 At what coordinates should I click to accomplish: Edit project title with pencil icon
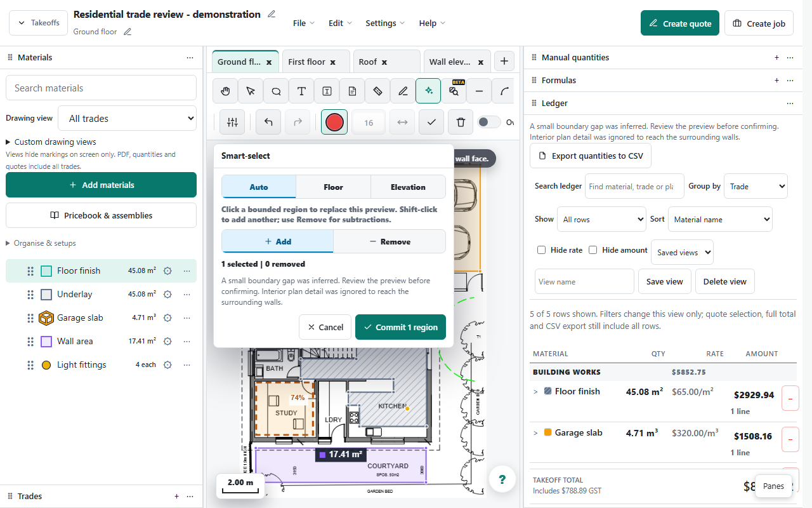[x=272, y=14]
